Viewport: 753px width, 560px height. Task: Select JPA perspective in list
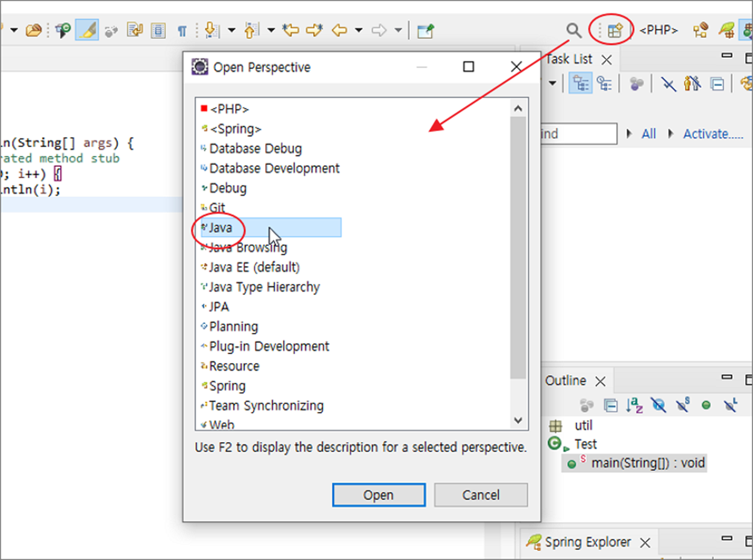point(219,307)
